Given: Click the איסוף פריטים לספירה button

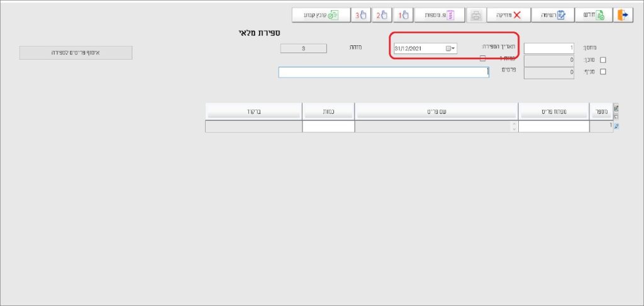Looking at the screenshot, I should pos(76,53).
